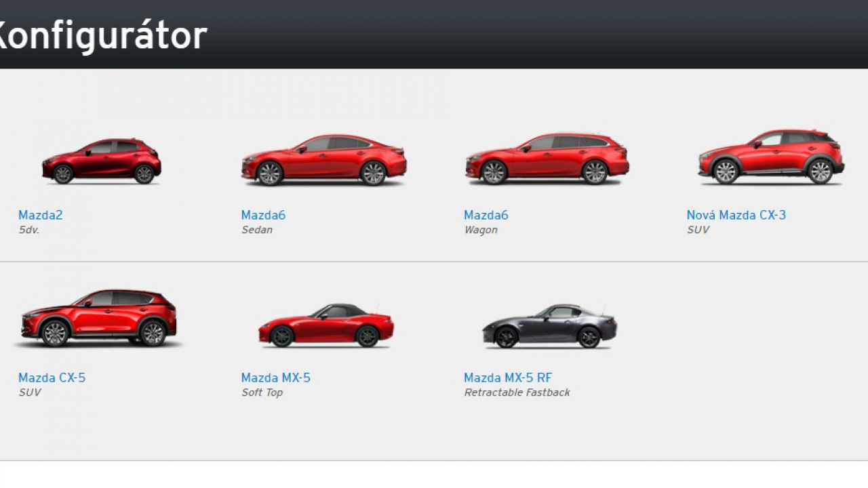Viewport: 868px width, 488px height.
Task: Select the grey Mazda MX-5 RF car image
Action: coord(549,326)
